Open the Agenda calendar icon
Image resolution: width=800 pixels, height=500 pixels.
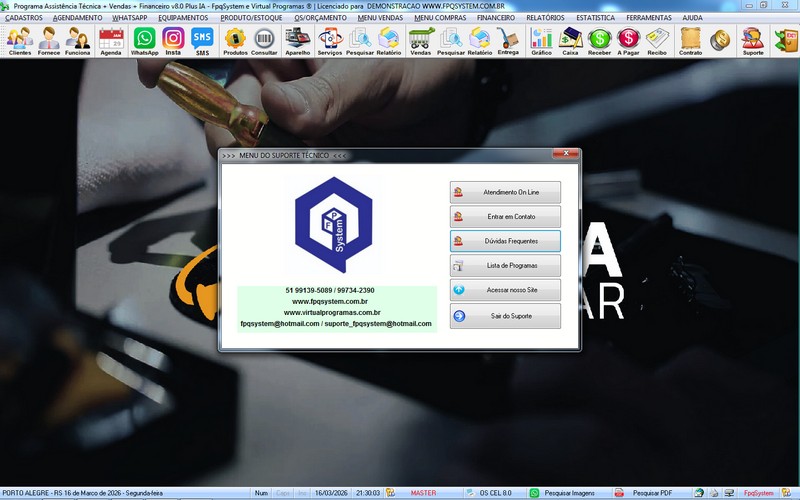(x=111, y=41)
